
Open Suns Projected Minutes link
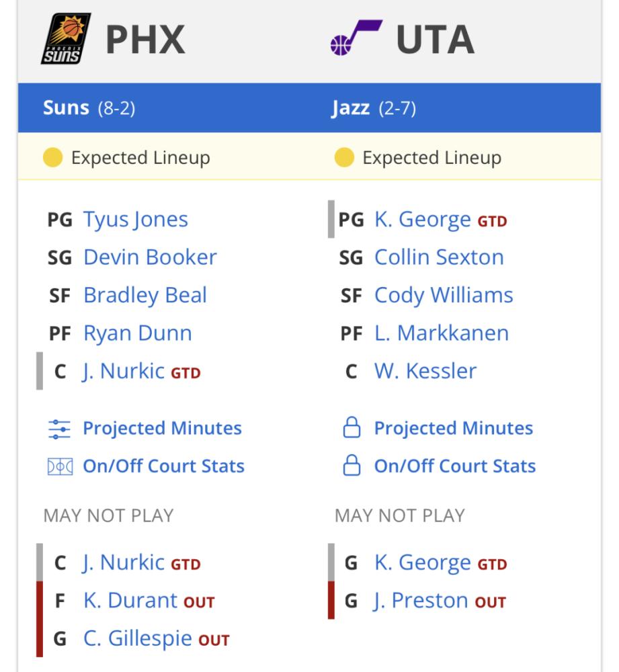point(162,428)
